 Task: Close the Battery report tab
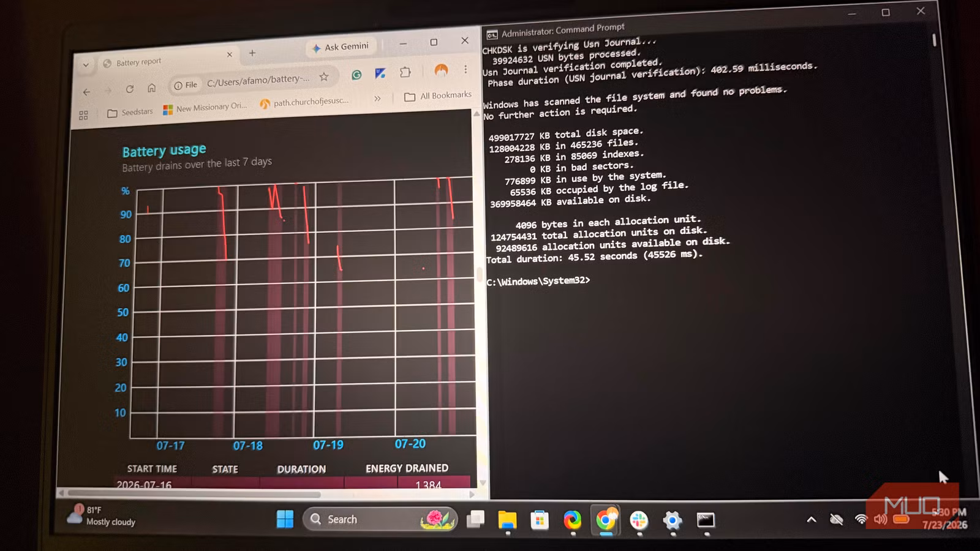click(x=230, y=54)
